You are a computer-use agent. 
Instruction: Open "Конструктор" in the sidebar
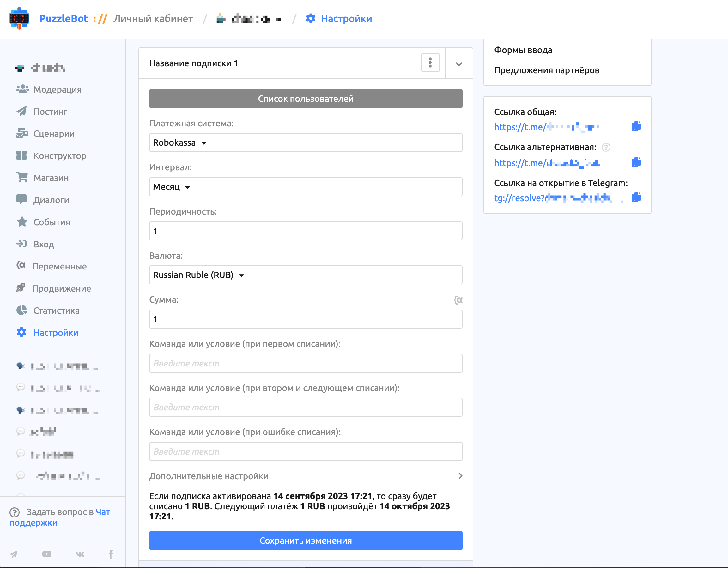pos(51,156)
